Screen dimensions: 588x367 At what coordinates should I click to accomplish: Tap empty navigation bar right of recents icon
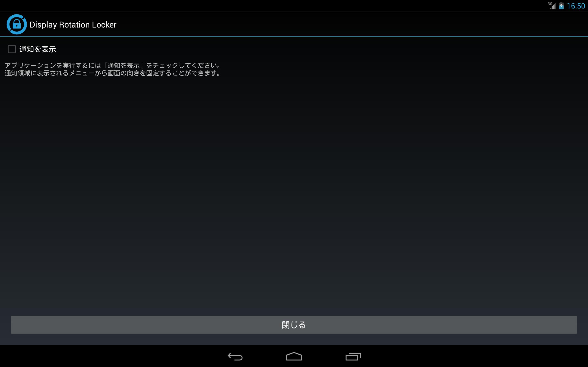coord(474,356)
